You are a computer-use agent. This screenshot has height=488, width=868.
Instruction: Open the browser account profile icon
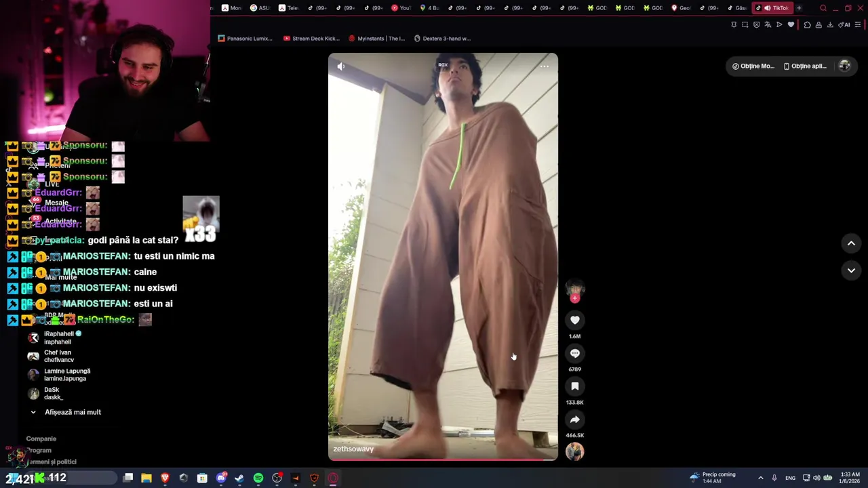(x=818, y=25)
